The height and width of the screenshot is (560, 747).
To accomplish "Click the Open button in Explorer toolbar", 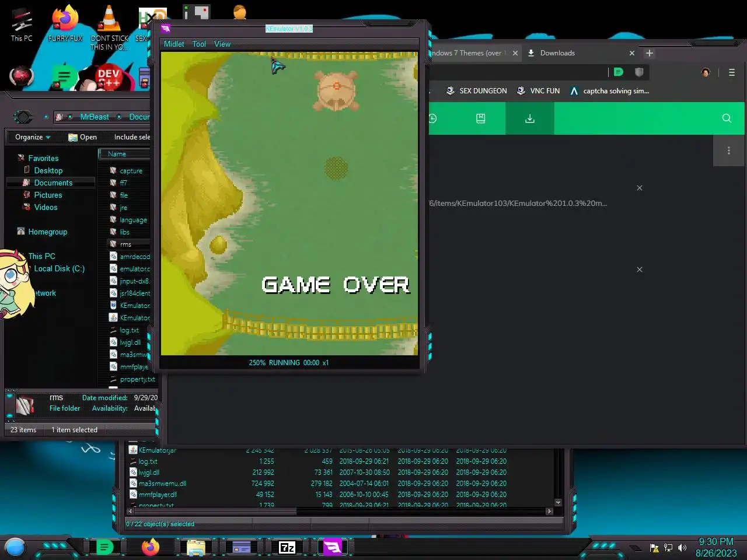I will [82, 137].
